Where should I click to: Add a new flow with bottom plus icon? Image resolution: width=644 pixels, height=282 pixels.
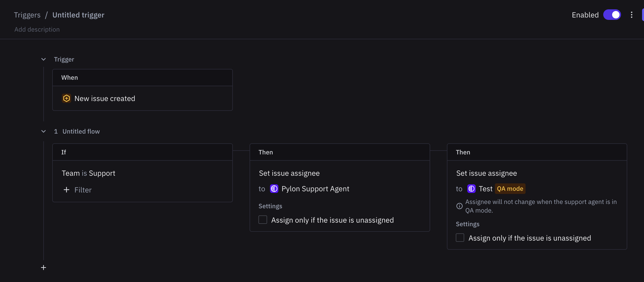pyautogui.click(x=43, y=268)
